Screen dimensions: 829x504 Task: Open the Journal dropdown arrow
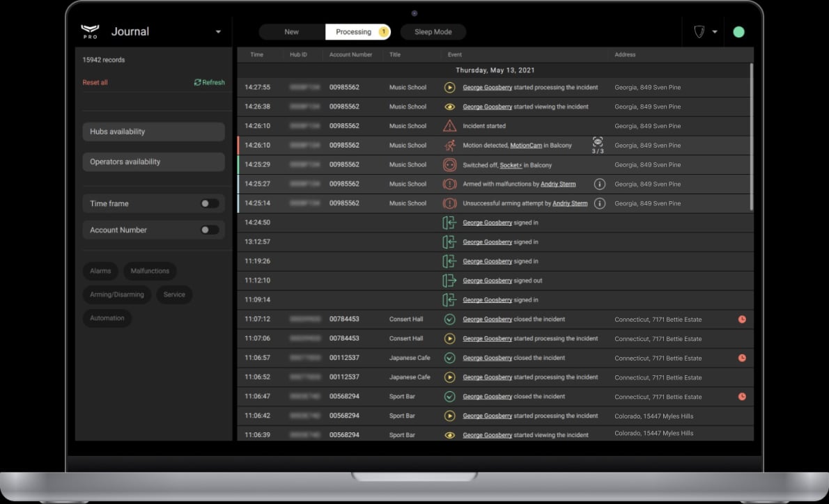click(218, 32)
